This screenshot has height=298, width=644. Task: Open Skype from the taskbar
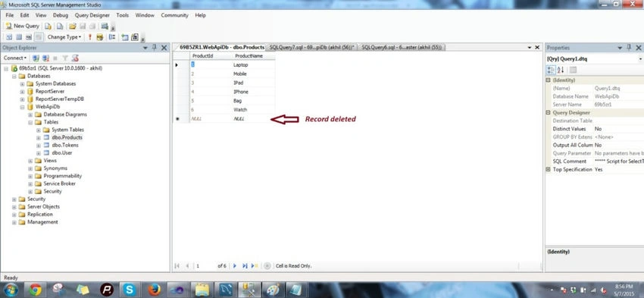130,290
